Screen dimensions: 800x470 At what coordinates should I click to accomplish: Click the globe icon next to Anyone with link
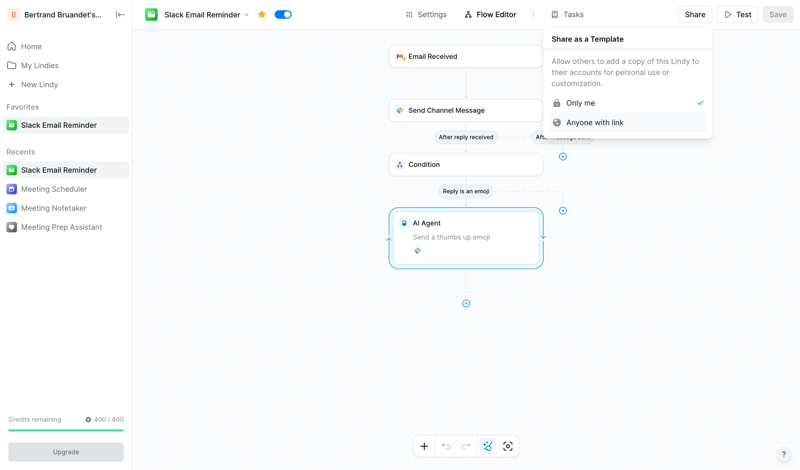[x=557, y=122]
